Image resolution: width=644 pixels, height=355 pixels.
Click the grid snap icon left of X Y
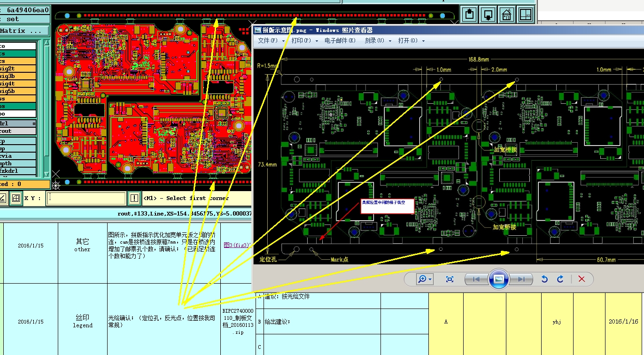tap(16, 198)
